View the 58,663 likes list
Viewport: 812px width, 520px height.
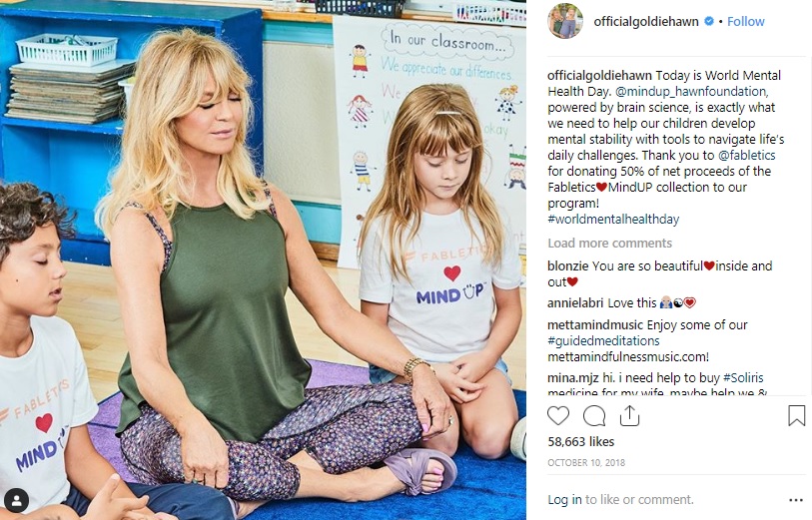pos(581,442)
